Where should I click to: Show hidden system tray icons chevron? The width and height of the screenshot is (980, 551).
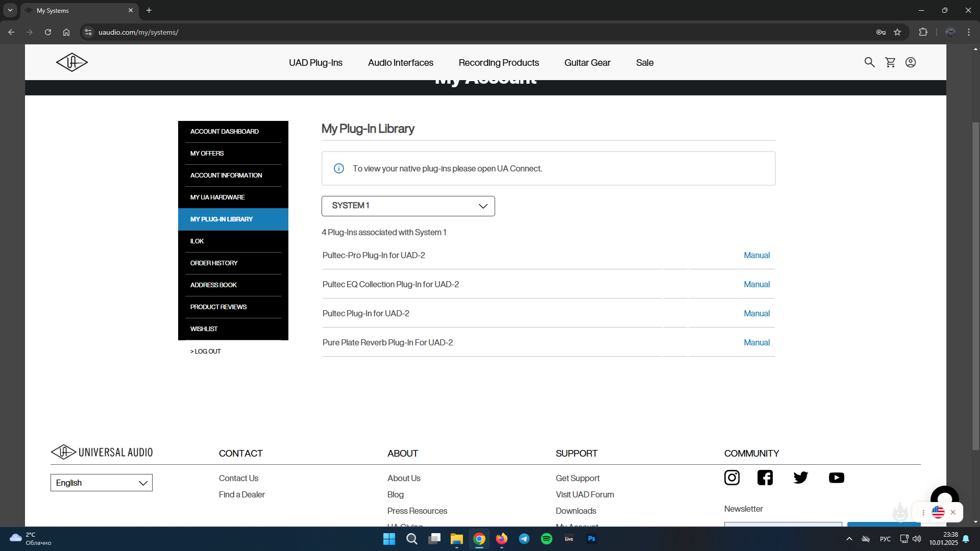[x=849, y=539]
